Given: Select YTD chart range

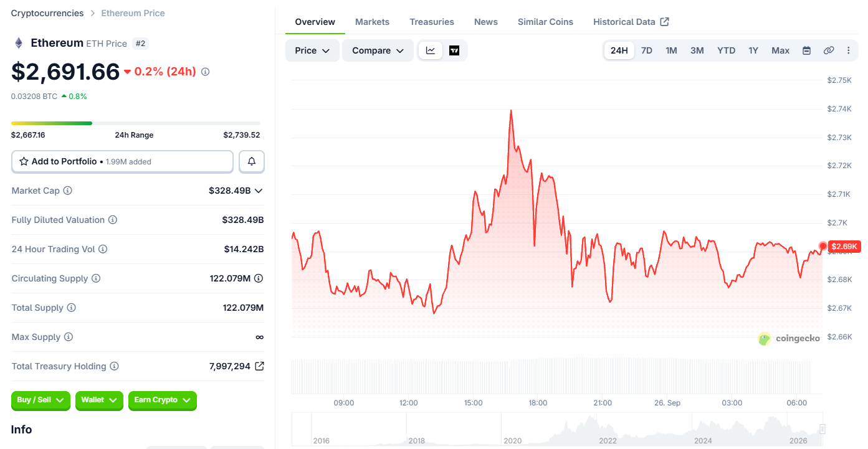Looking at the screenshot, I should point(726,50).
